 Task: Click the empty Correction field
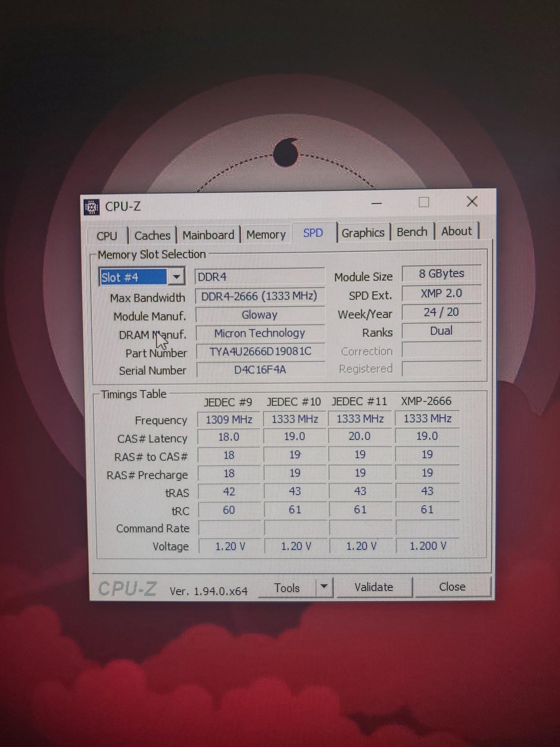coord(442,350)
